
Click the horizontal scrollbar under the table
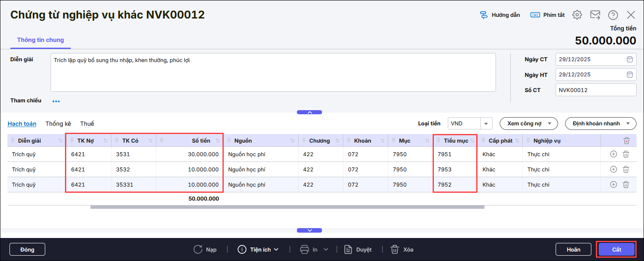pyautogui.click(x=287, y=207)
